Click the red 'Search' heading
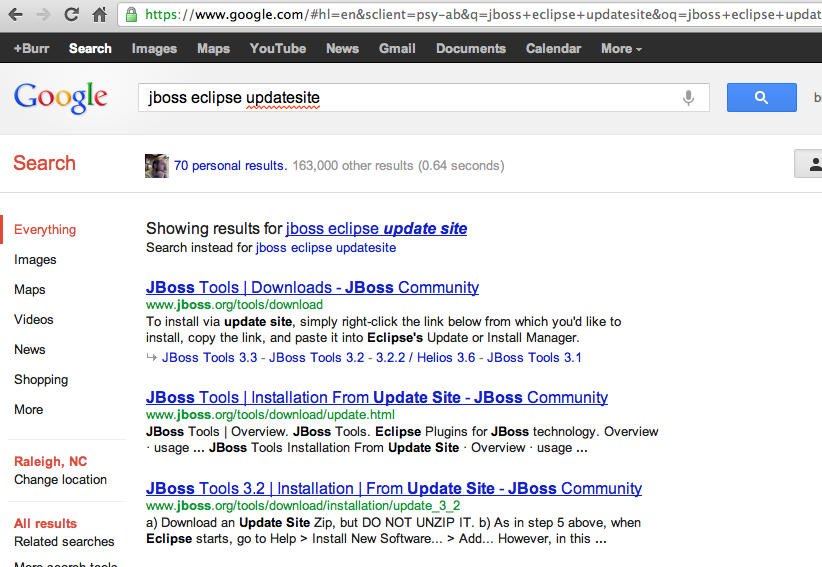Screen dimensions: 822x567 tap(45, 163)
